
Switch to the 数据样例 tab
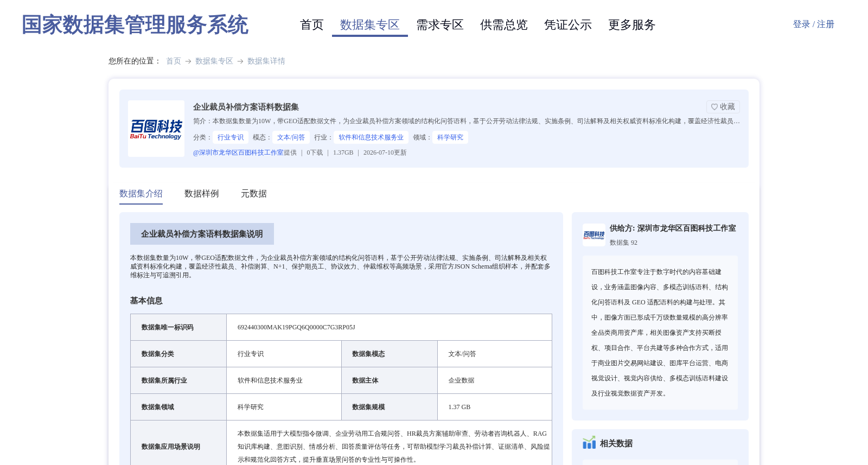pos(202,194)
